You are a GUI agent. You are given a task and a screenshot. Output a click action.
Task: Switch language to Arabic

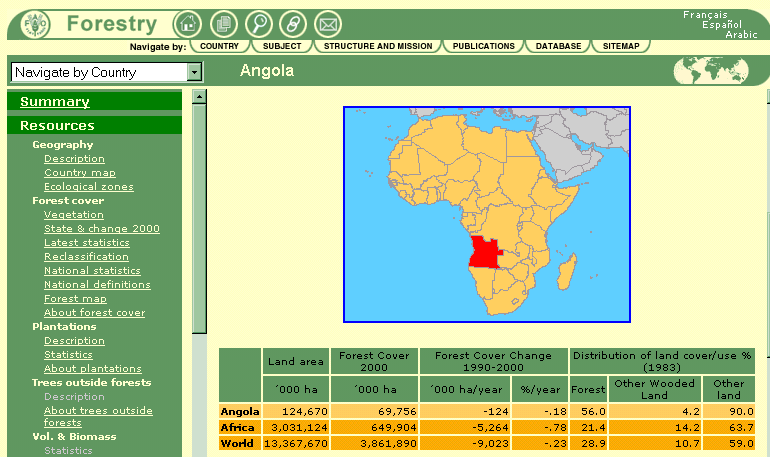tap(713, 34)
